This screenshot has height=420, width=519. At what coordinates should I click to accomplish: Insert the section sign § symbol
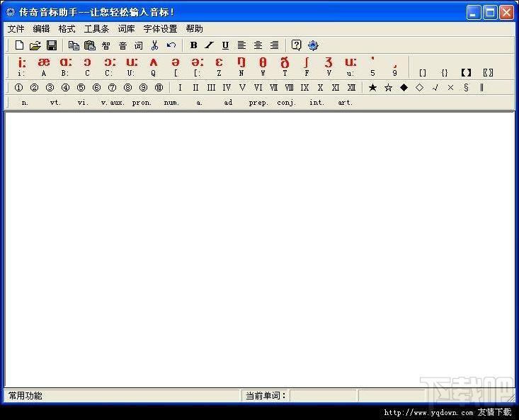point(466,88)
